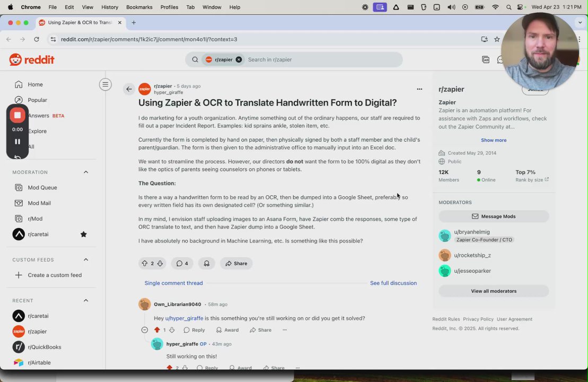Open u/jesseoparker moderator profile
Image resolution: width=588 pixels, height=382 pixels.
click(x=472, y=271)
